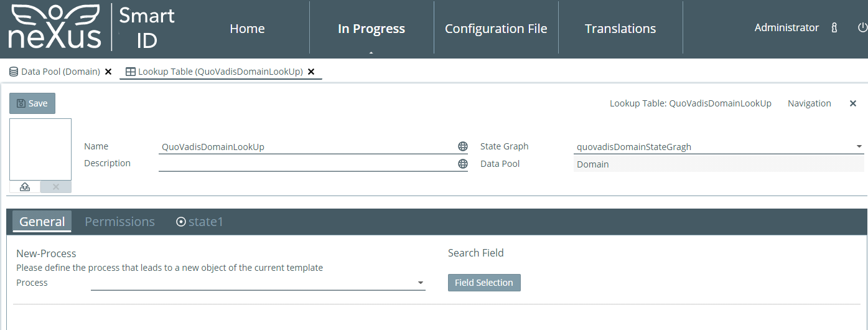Click the neXus Smart ID logo

91,27
